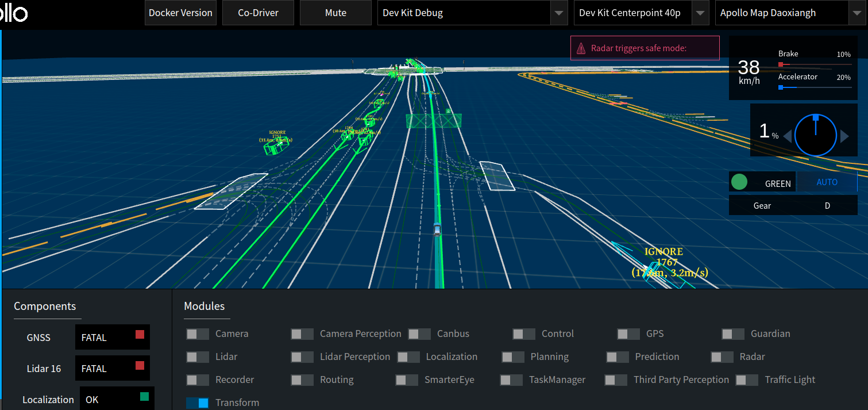Click the steering wheel angle dial

(816, 136)
